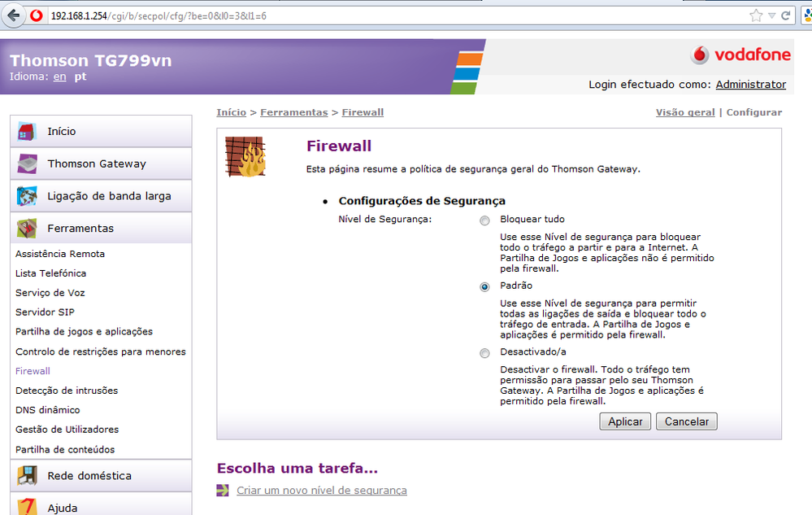Click the Thomson Gateway router icon

(27, 164)
